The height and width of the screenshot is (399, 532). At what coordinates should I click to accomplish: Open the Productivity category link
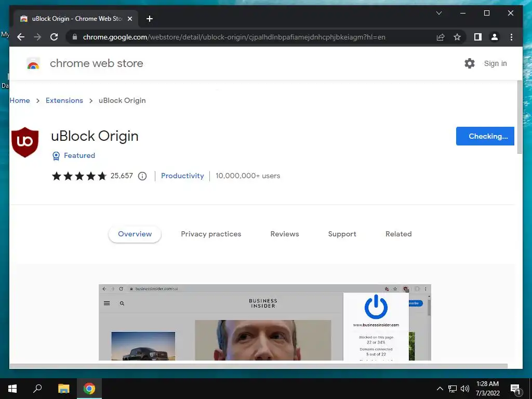pyautogui.click(x=182, y=176)
